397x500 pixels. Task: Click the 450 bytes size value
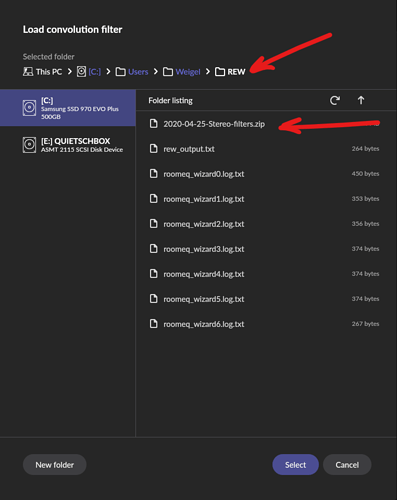(x=365, y=174)
